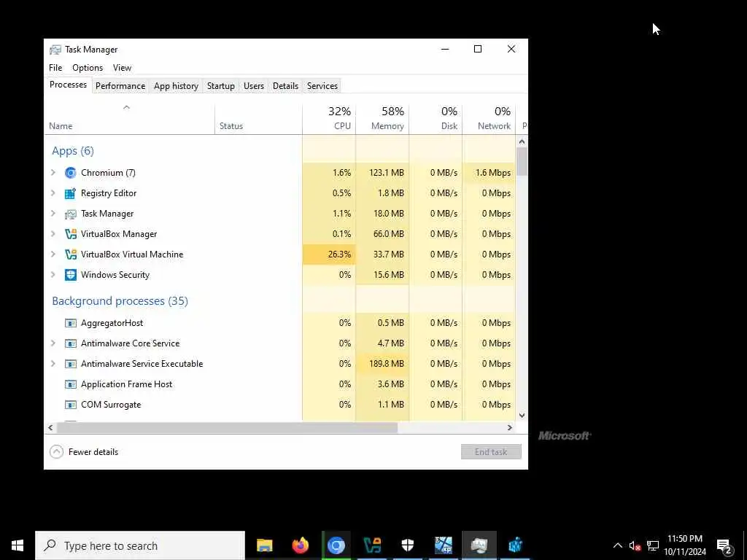Screen dimensions: 747x560
Task: Sort processes by Memory column
Action: 382,120
